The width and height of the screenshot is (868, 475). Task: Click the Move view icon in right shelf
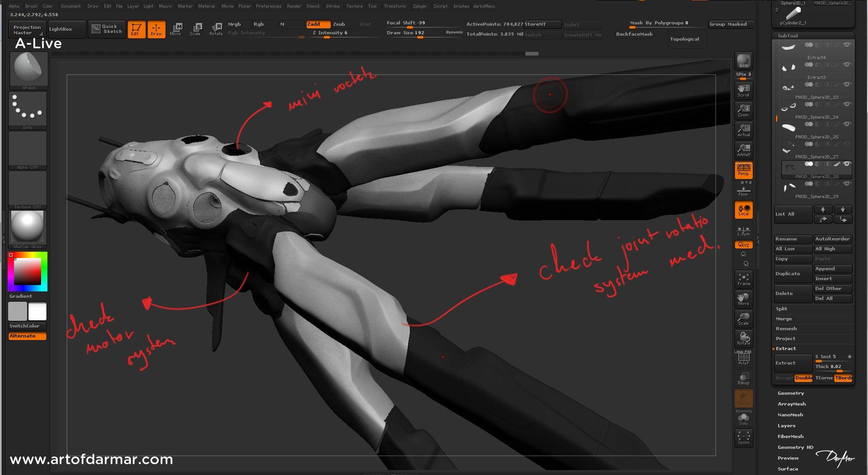click(743, 299)
